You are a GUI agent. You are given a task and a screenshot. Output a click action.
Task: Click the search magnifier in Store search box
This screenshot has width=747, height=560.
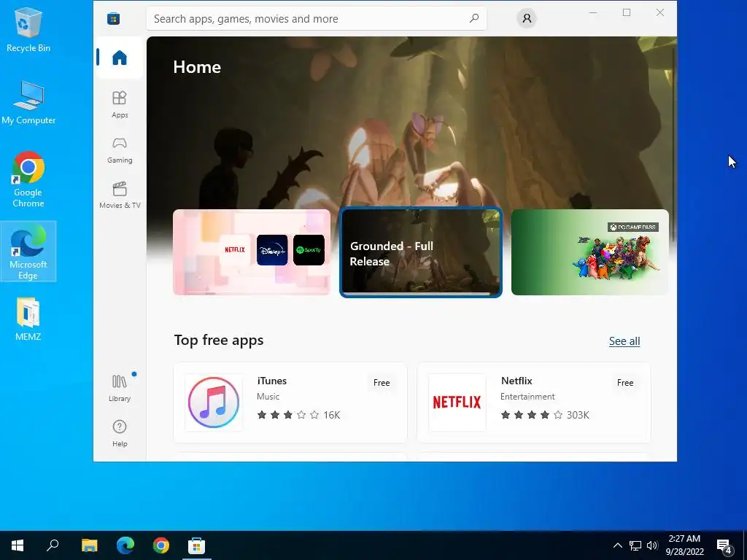click(474, 18)
